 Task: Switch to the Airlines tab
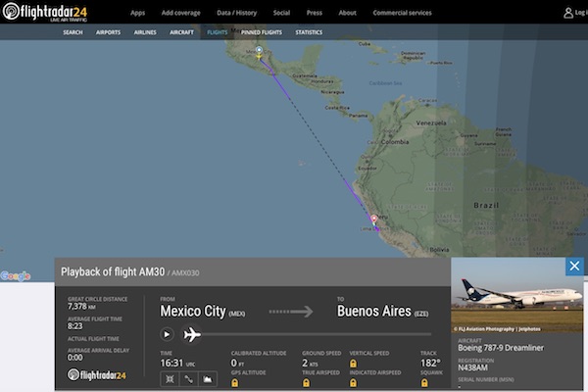pos(145,32)
